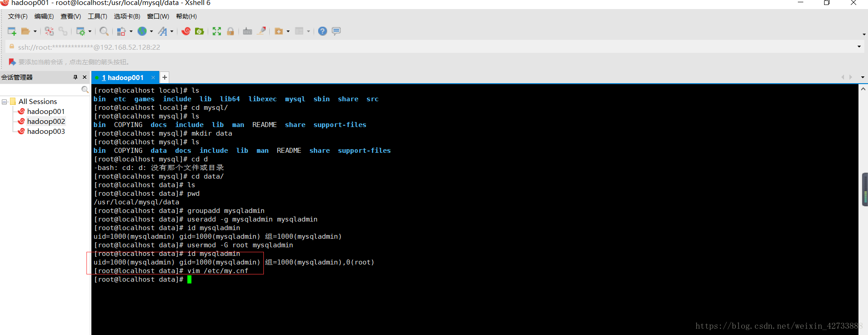Launch Xmanager with the green icon
The width and height of the screenshot is (868, 335).
(x=200, y=31)
